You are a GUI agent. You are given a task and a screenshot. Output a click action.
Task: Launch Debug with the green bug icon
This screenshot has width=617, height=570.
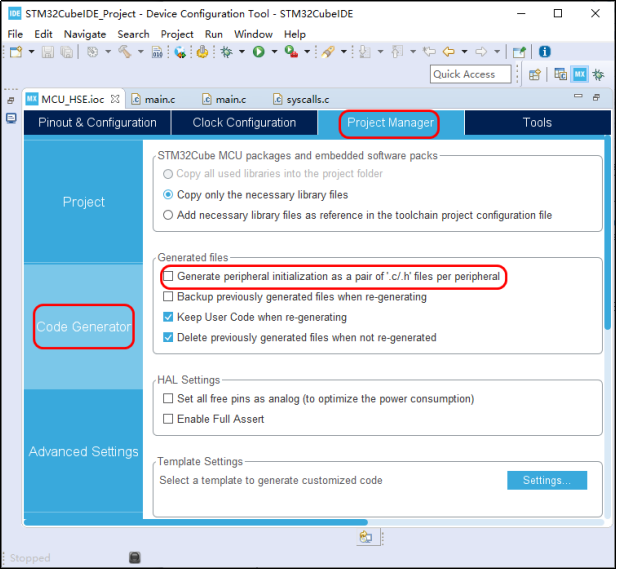click(226, 52)
